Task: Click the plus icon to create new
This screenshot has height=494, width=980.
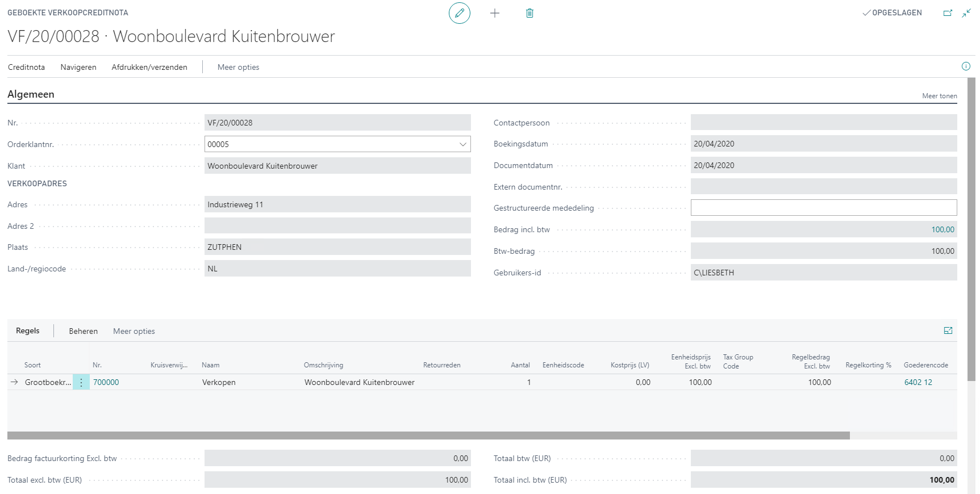Action: [x=495, y=13]
